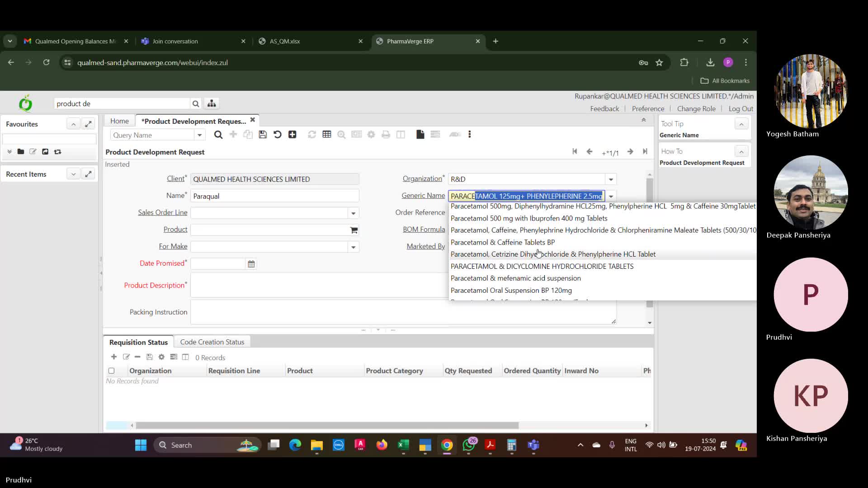This screenshot has height=488, width=868.
Task: Click the Report document toolbar icon
Action: [x=420, y=135]
